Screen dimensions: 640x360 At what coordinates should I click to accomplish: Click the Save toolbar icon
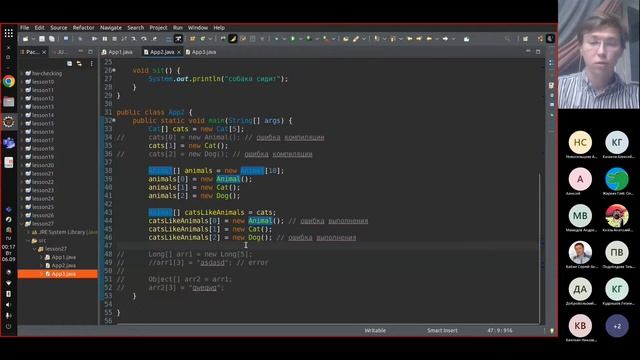pos(42,39)
